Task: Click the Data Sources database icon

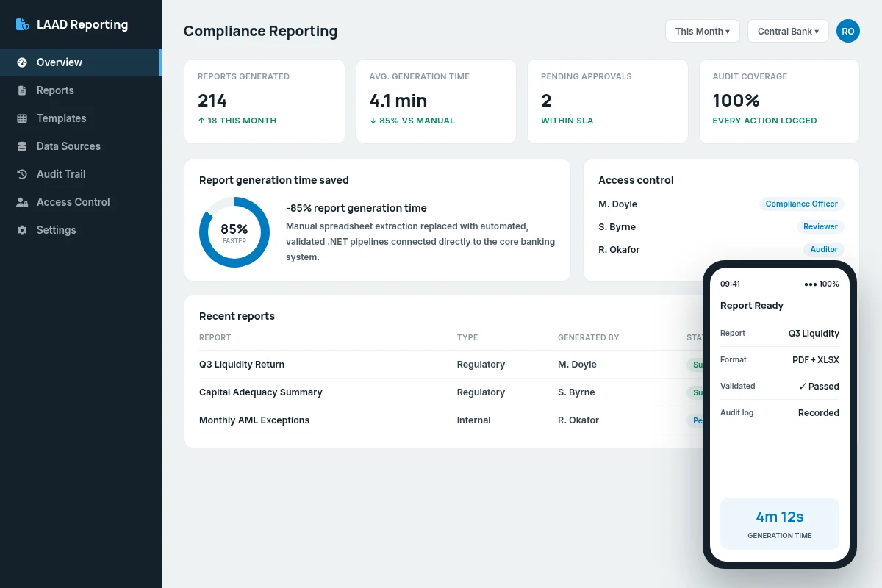Action: pos(22,146)
